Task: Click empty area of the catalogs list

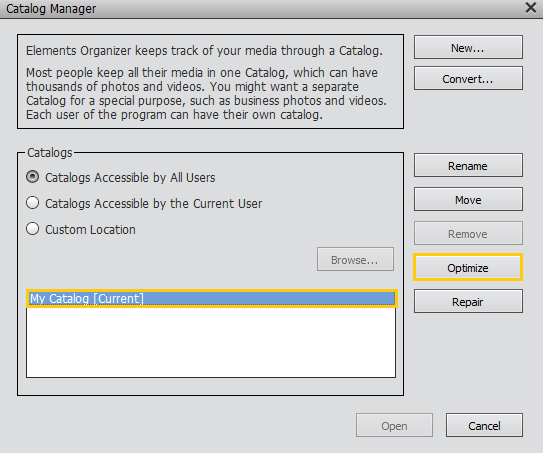Action: [x=211, y=342]
